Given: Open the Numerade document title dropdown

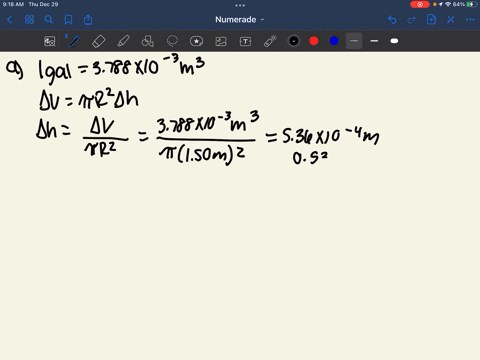Looking at the screenshot, I should pyautogui.click(x=239, y=20).
